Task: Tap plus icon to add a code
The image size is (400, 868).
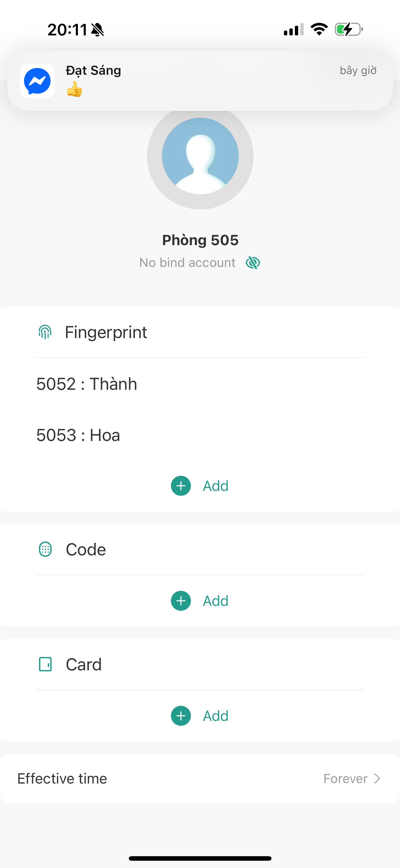Action: tap(181, 601)
